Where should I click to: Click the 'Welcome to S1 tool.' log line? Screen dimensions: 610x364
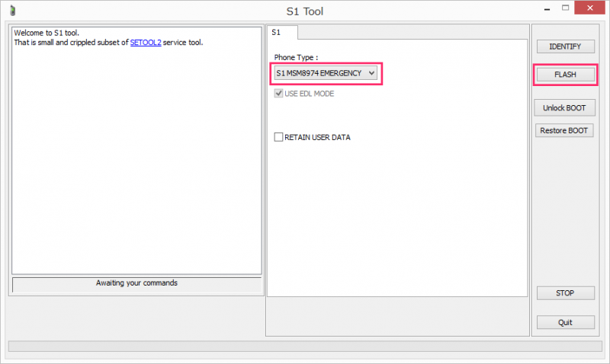[47, 33]
